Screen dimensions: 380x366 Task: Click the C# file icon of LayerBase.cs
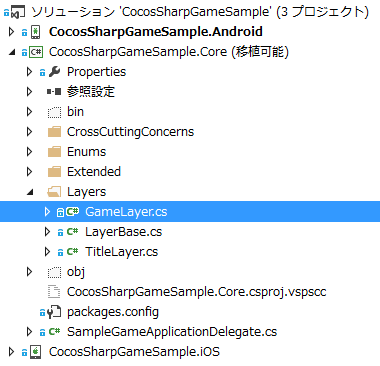click(x=72, y=232)
